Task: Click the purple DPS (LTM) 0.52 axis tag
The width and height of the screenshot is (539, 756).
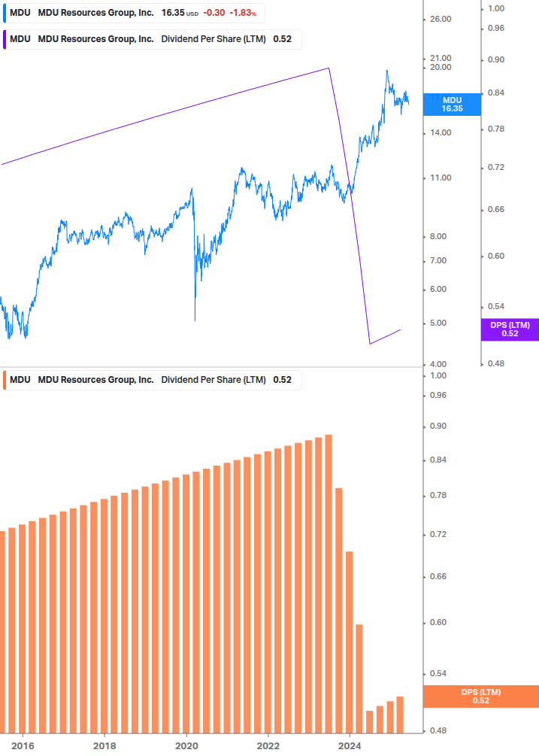Action: [x=510, y=329]
